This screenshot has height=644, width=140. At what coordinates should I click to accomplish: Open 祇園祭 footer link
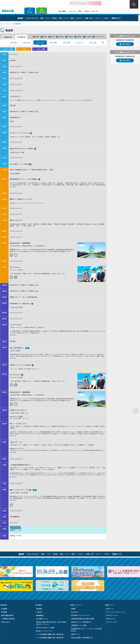click(73, 609)
